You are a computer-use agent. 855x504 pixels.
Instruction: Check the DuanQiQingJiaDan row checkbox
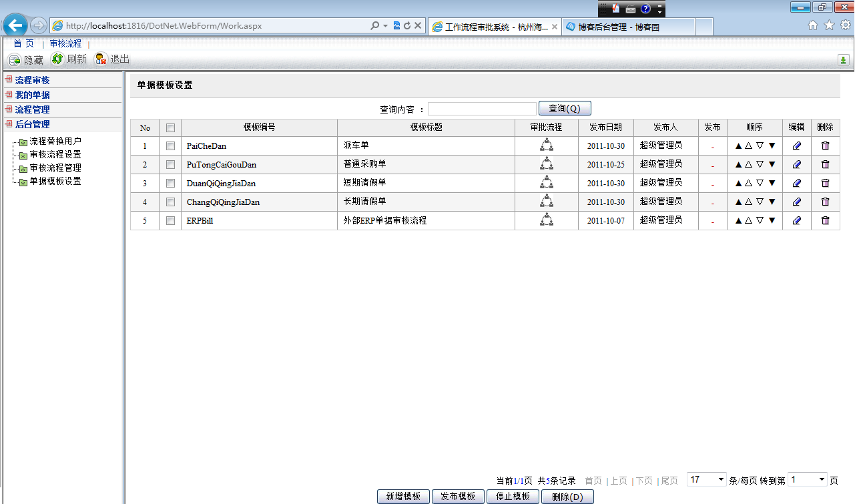coord(170,183)
